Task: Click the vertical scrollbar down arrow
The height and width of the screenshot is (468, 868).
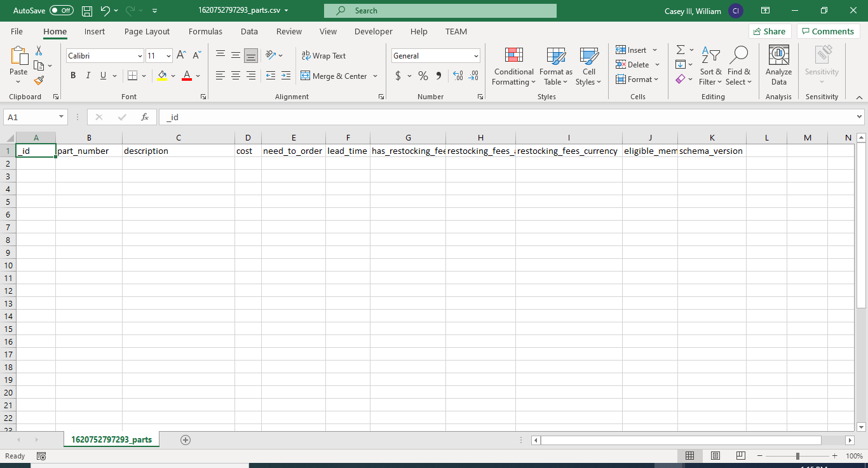Action: (x=861, y=427)
